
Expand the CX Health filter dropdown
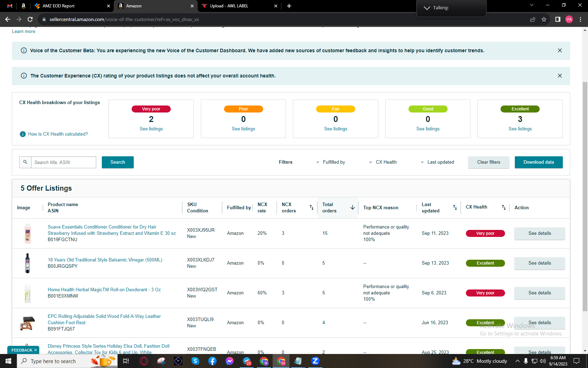tap(383, 162)
